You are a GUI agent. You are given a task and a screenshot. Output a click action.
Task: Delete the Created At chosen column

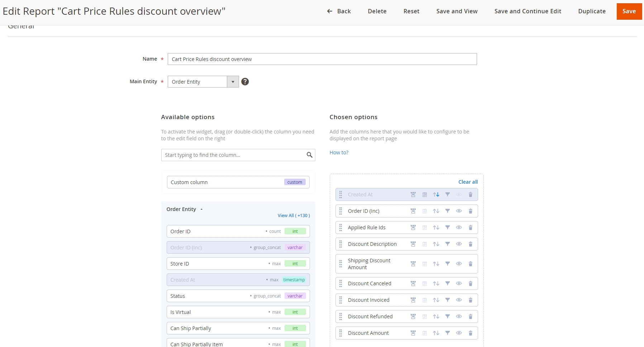click(471, 194)
